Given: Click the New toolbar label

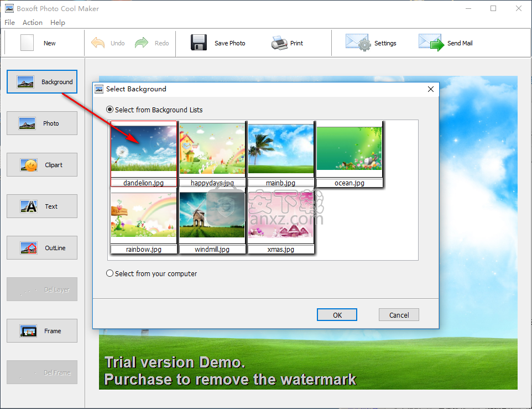Looking at the screenshot, I should pyautogui.click(x=50, y=43).
